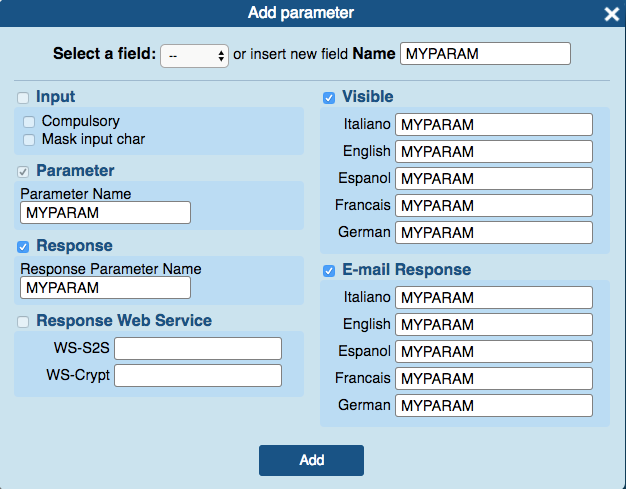Click the Parameter Name text box
This screenshot has height=489, width=626.
coord(105,212)
